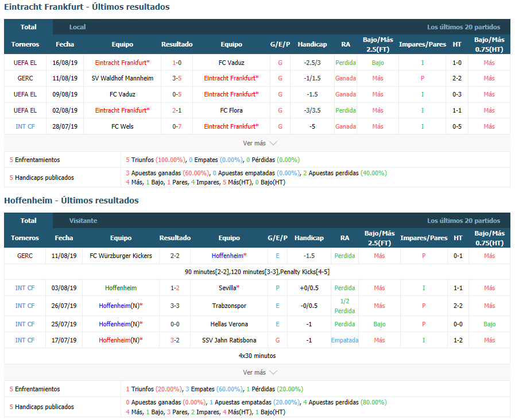This screenshot has width=515, height=420.
Task: Open Hellas Verona team link
Action: (x=229, y=324)
